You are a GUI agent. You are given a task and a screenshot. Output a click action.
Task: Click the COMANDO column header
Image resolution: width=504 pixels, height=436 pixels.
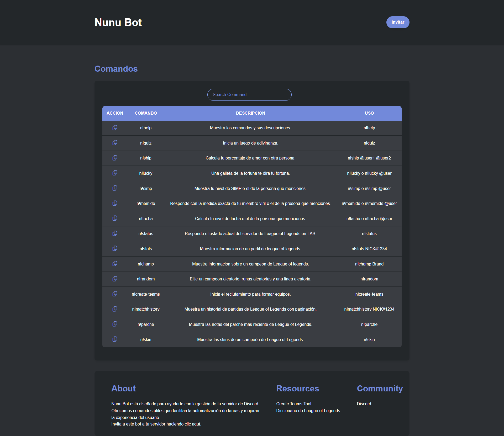pos(146,113)
